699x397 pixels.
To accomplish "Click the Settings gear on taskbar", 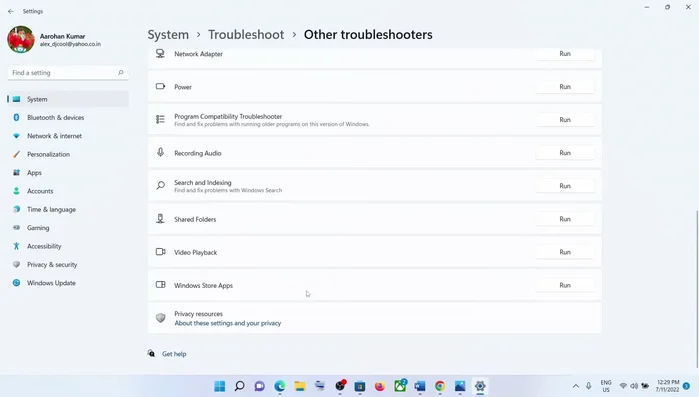I will pyautogui.click(x=480, y=386).
